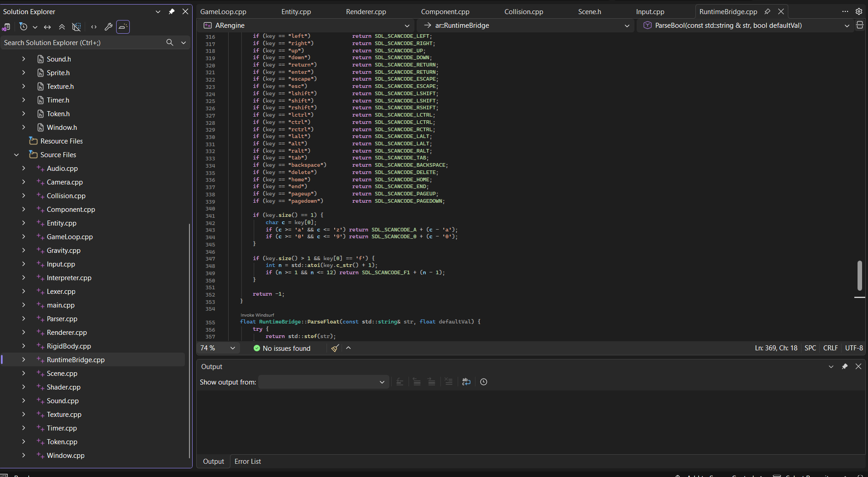Select Lexer.cpp in Solution Explorer
This screenshot has width=868, height=477.
click(x=61, y=291)
